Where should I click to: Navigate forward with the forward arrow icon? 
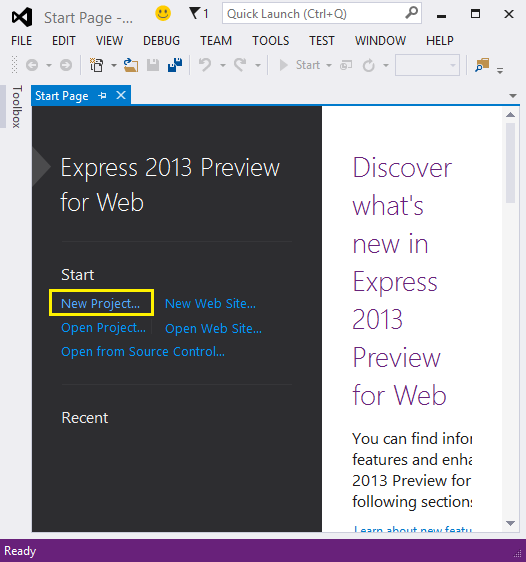[66, 65]
